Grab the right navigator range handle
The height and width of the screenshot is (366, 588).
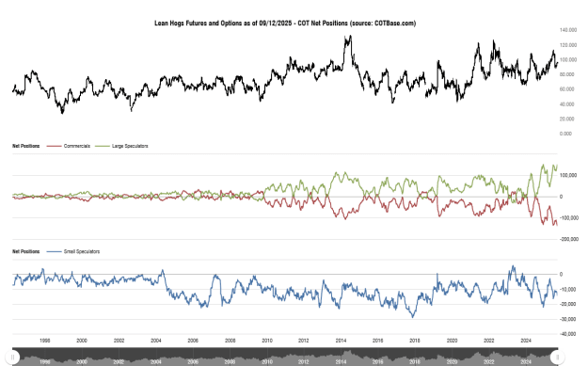click(557, 357)
